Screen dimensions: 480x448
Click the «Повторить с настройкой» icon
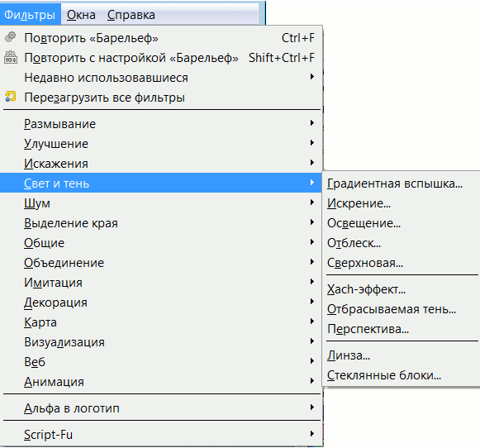(x=11, y=57)
